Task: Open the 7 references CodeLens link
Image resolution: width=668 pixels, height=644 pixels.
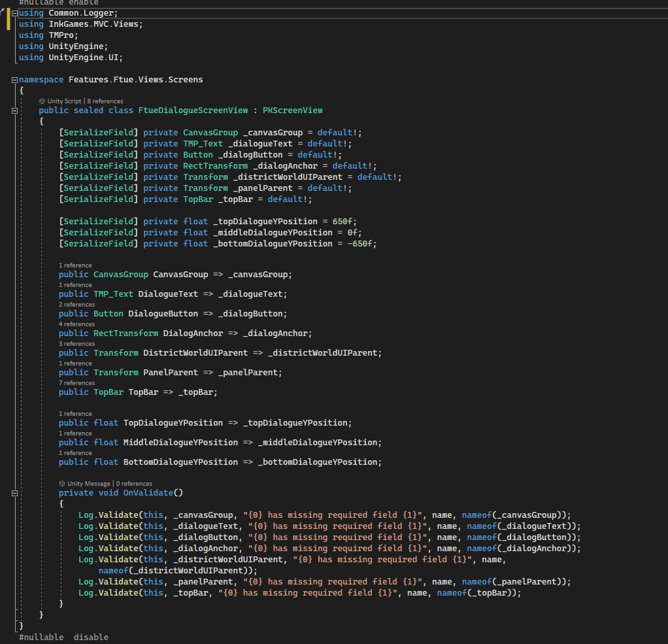Action: coord(76,382)
